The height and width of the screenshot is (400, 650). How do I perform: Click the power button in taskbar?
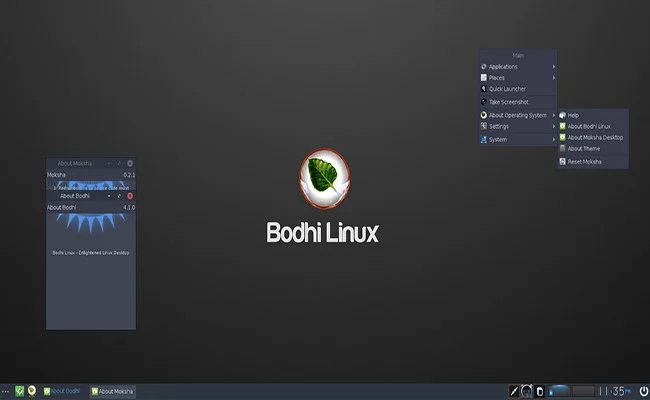643,391
